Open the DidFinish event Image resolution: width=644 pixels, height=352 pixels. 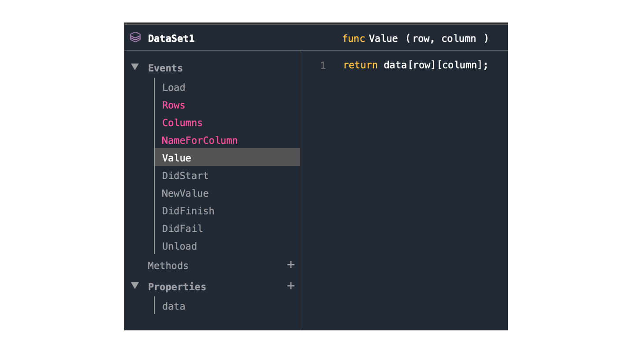coord(188,211)
